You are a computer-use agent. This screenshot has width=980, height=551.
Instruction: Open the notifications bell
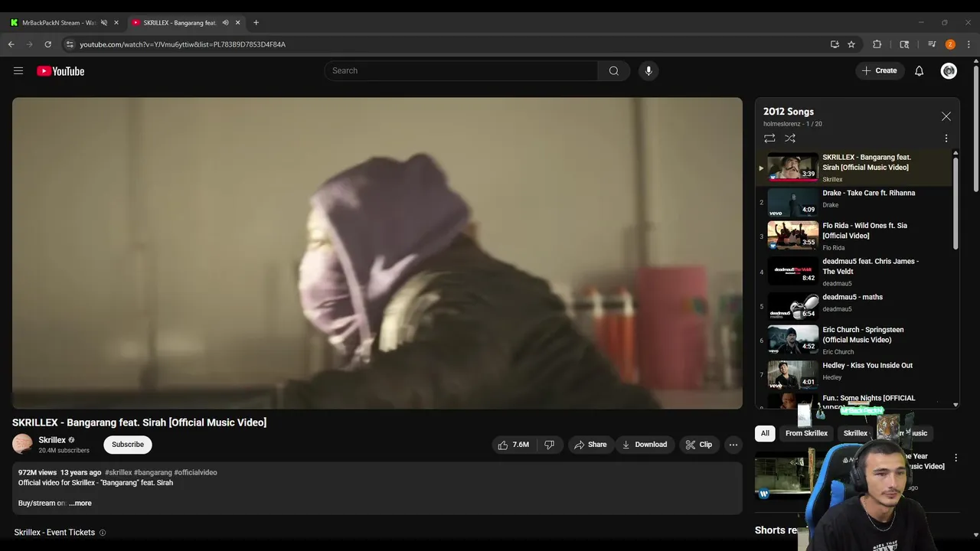(x=919, y=70)
